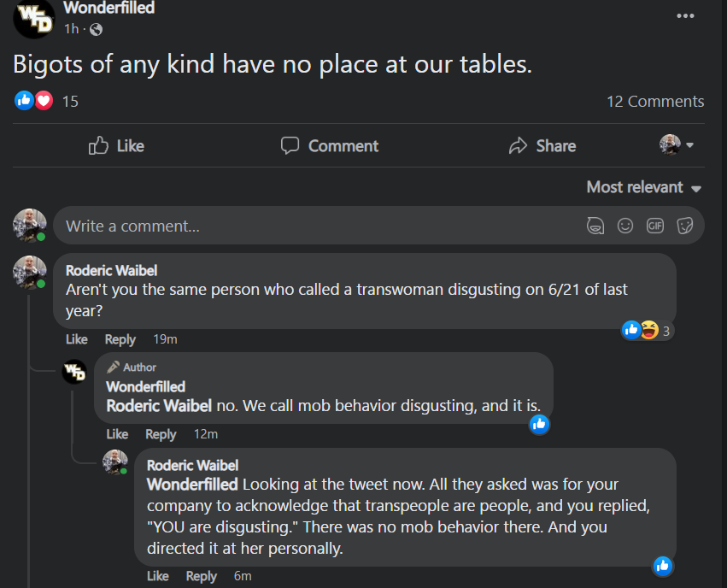Like Roderic Waibel's first comment

coord(76,339)
